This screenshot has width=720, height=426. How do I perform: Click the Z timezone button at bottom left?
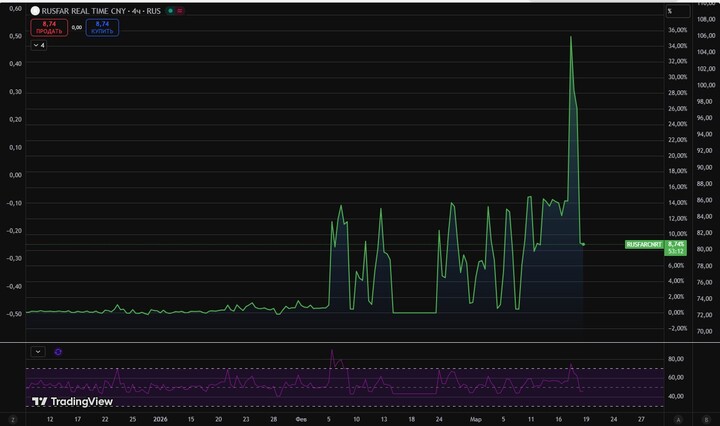(x=13, y=420)
